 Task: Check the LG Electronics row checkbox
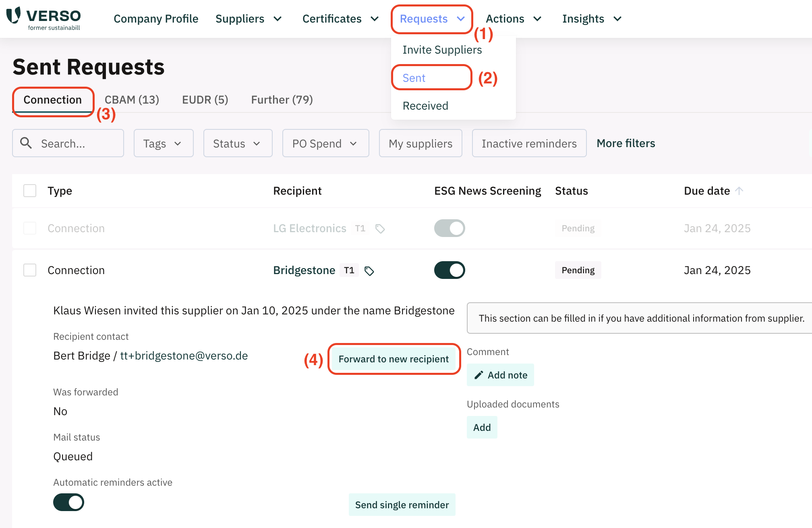[x=30, y=228]
